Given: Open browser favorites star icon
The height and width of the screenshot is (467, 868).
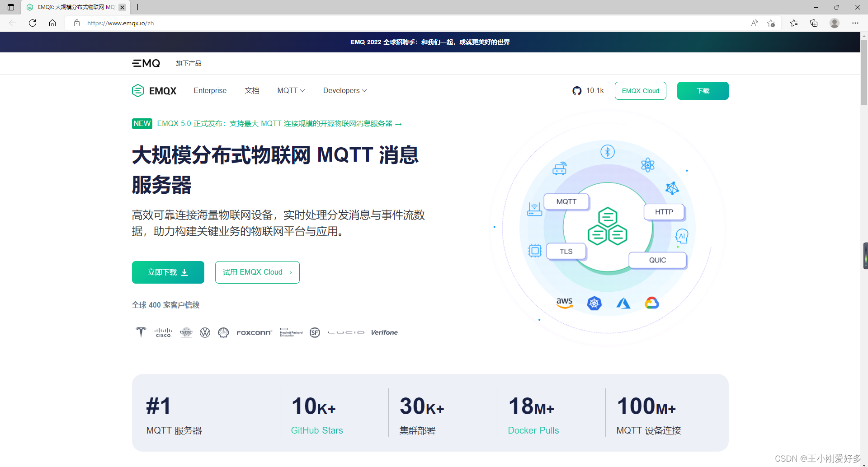Looking at the screenshot, I should 793,23.
